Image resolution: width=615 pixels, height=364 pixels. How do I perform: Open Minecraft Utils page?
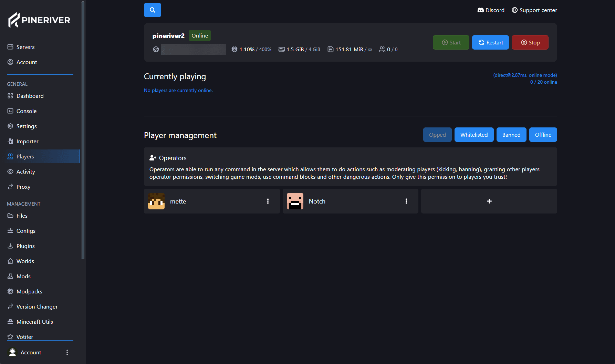(x=40, y=322)
